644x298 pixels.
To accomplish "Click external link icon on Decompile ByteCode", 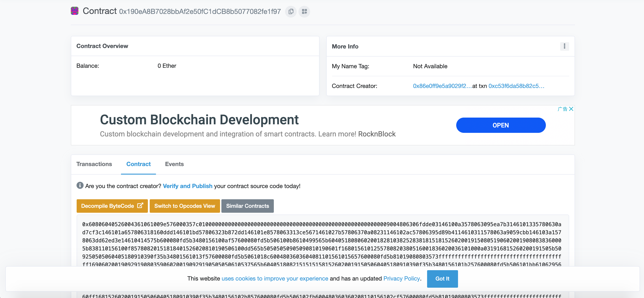I will pos(140,206).
